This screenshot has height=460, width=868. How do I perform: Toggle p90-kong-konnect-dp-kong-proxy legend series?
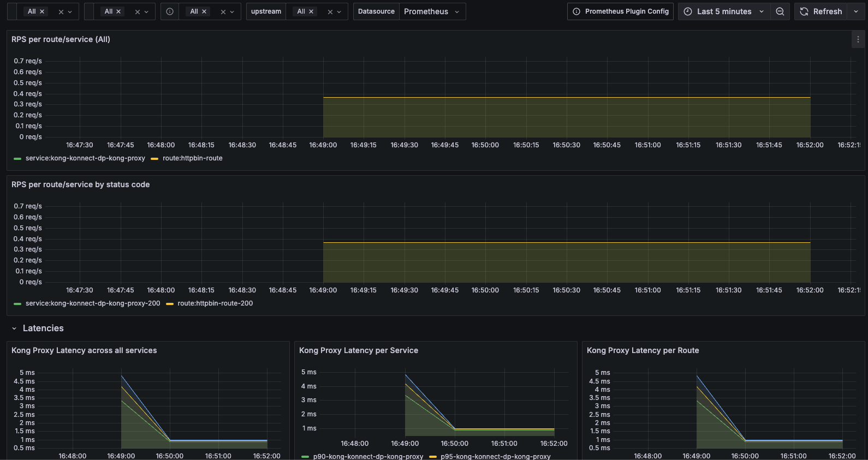[368, 456]
